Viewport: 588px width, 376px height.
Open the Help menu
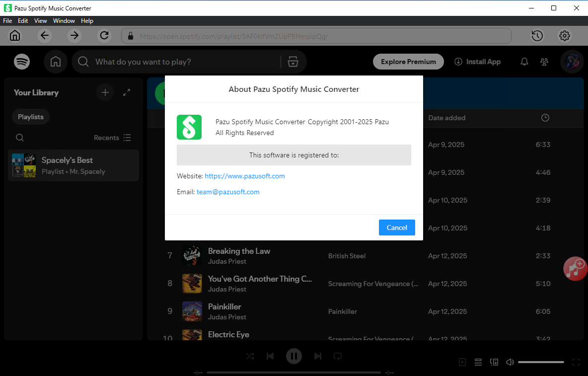(x=87, y=21)
